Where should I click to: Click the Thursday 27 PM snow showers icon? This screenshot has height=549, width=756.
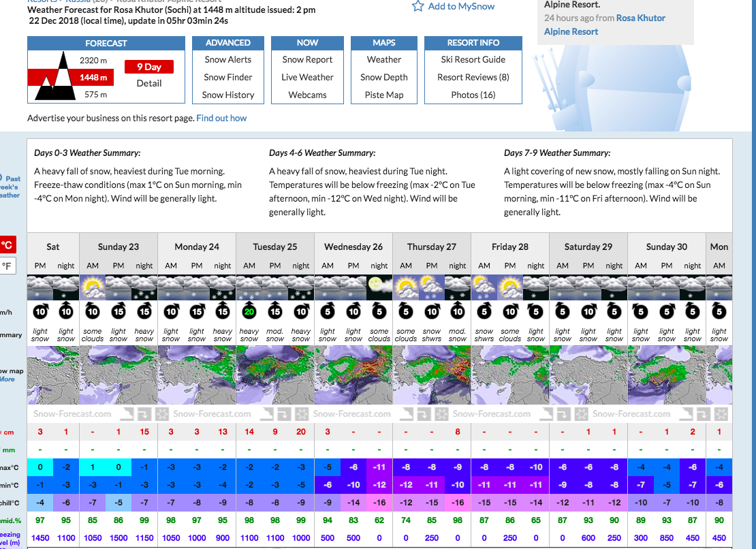[x=432, y=287]
